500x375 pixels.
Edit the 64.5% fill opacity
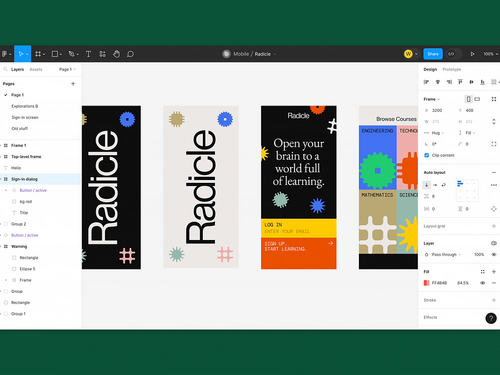coord(463,283)
